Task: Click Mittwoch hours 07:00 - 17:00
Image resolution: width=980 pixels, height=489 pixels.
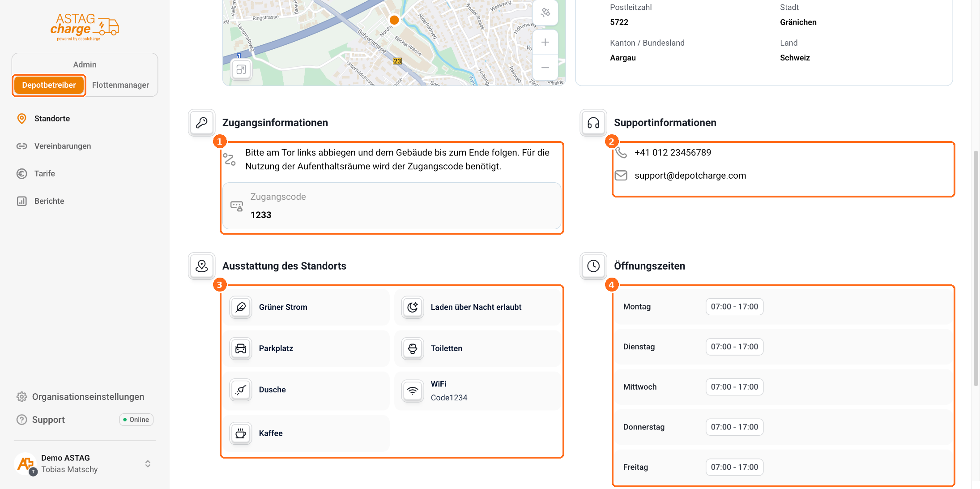Action: [x=734, y=387]
